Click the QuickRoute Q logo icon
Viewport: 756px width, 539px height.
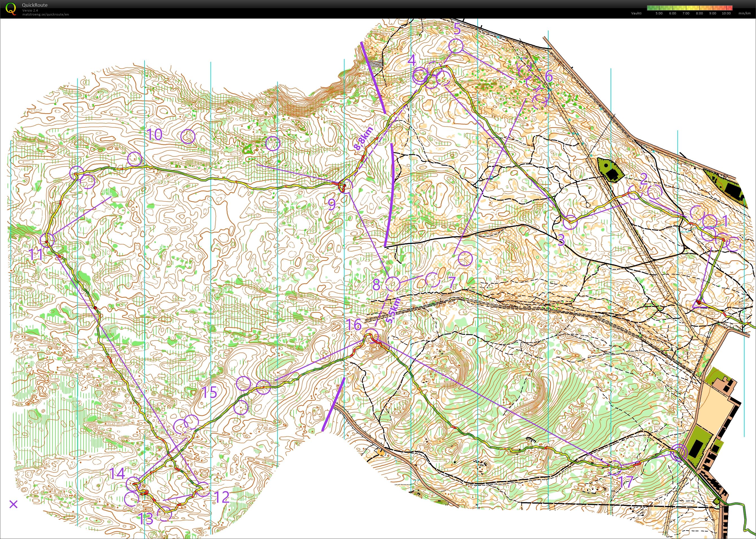pos(11,9)
